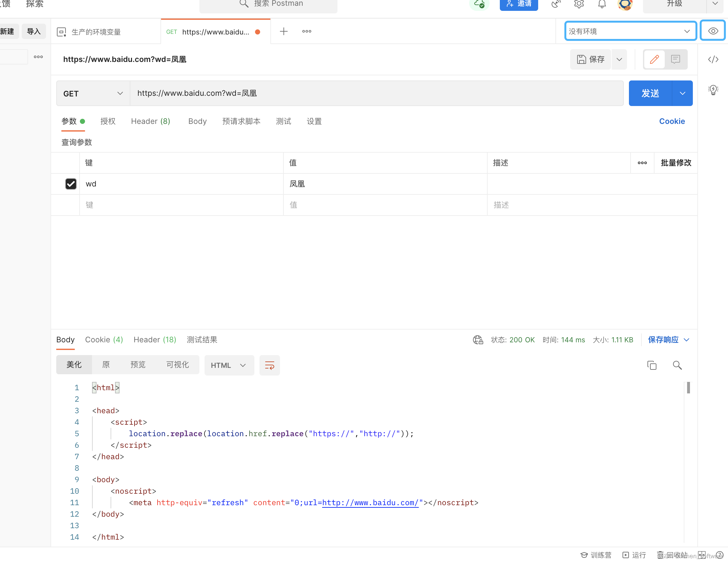Expand the 发送 send options arrow

coord(682,93)
